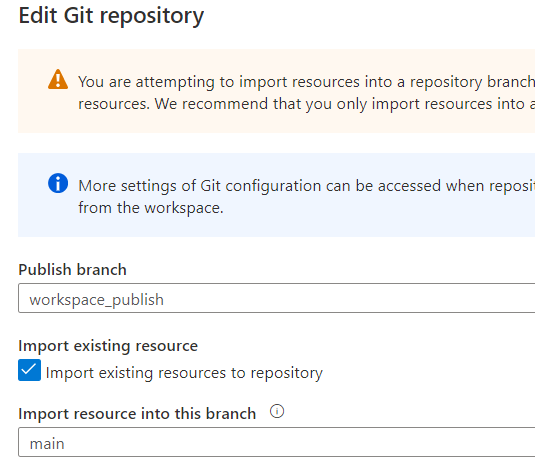535x474 pixels.
Task: Click the Edit Git repository title
Action: 111,16
